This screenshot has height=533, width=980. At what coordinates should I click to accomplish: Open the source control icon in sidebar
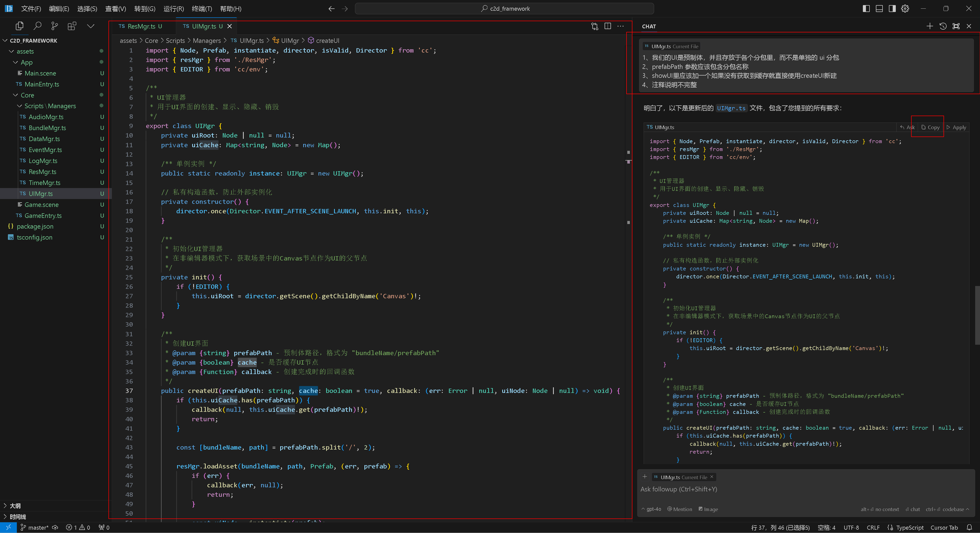(x=54, y=26)
